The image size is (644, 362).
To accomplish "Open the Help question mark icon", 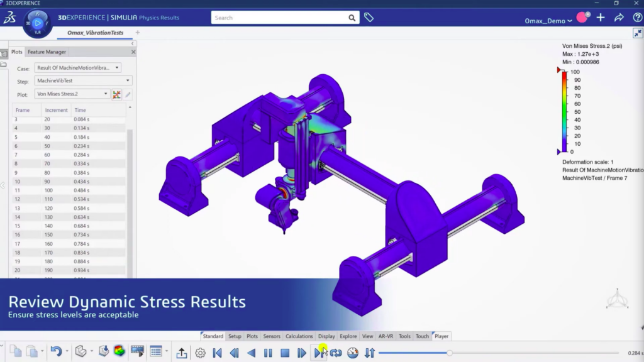I will pyautogui.click(x=636, y=18).
